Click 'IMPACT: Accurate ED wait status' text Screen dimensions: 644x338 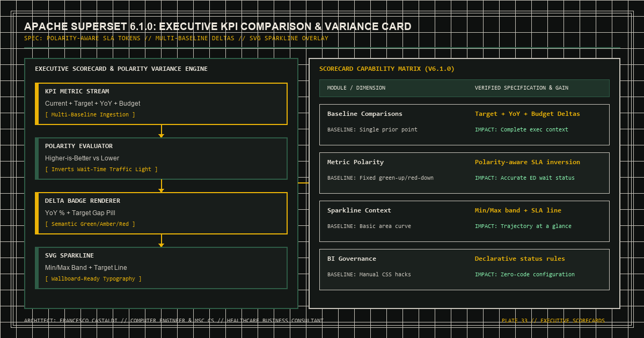(525, 178)
